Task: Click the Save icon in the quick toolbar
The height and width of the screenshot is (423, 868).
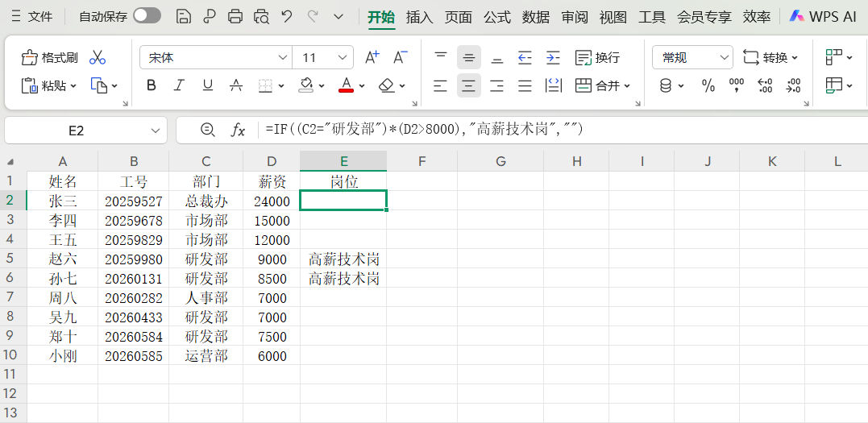Action: click(183, 16)
